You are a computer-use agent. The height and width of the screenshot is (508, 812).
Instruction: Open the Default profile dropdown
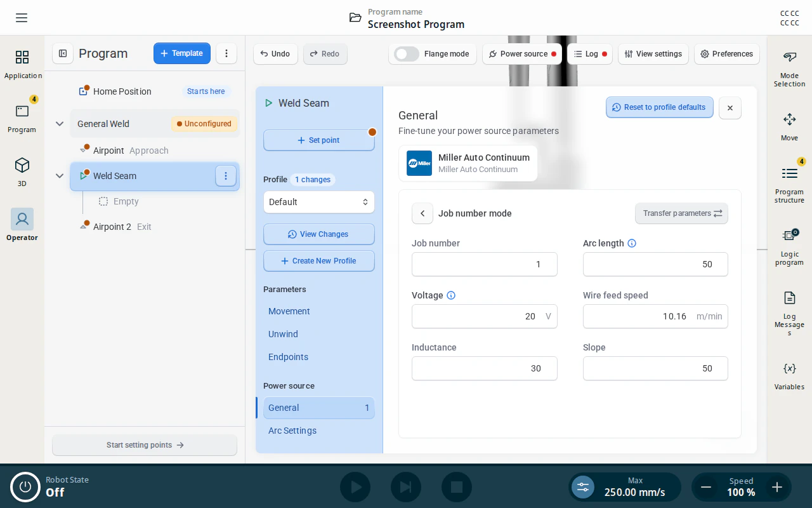point(319,202)
